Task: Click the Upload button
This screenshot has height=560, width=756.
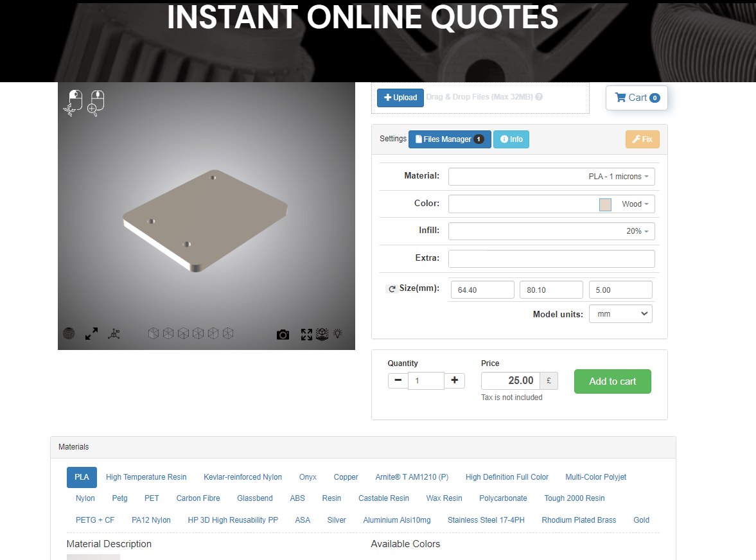Action: 400,98
